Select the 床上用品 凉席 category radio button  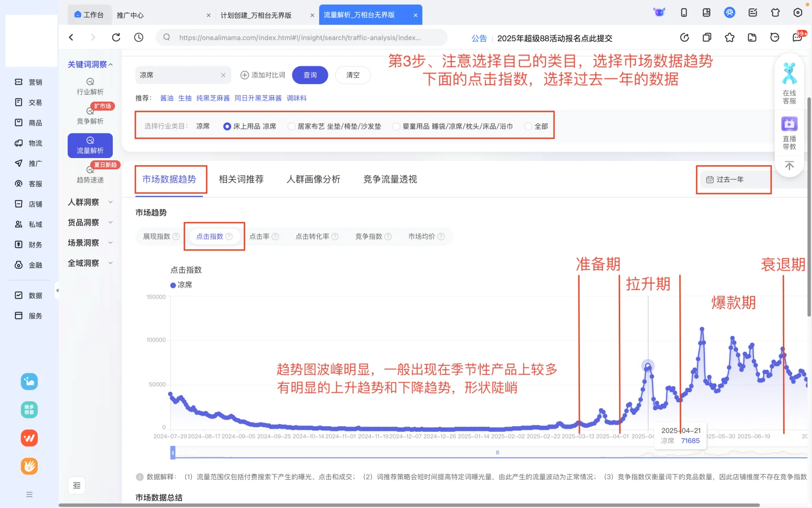click(x=227, y=126)
